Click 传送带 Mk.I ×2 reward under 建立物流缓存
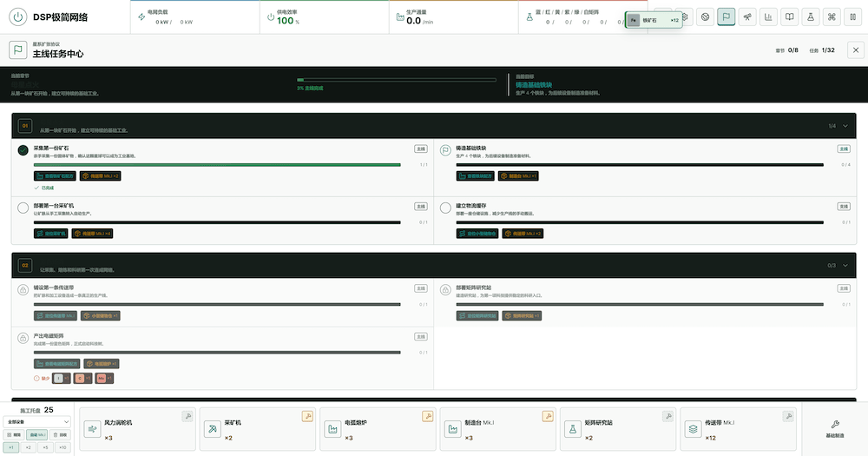 (x=523, y=234)
